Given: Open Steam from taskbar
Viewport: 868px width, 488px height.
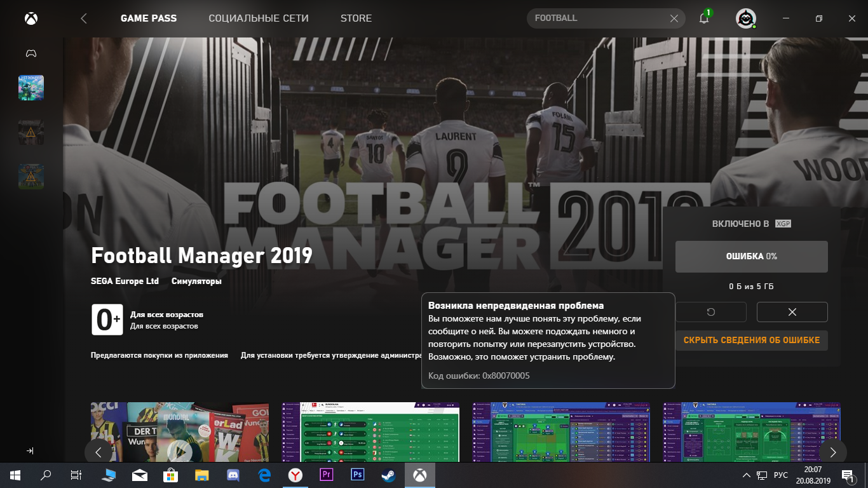Looking at the screenshot, I should click(388, 475).
